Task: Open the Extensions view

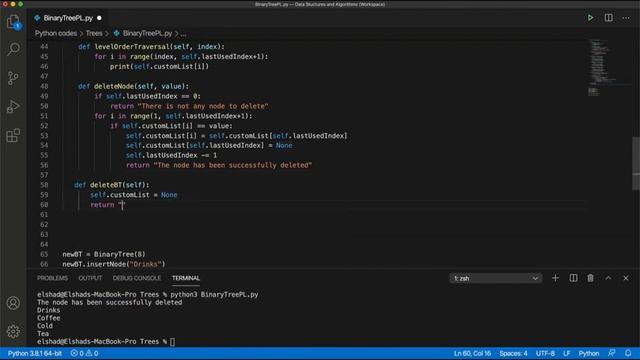Action: click(x=13, y=135)
